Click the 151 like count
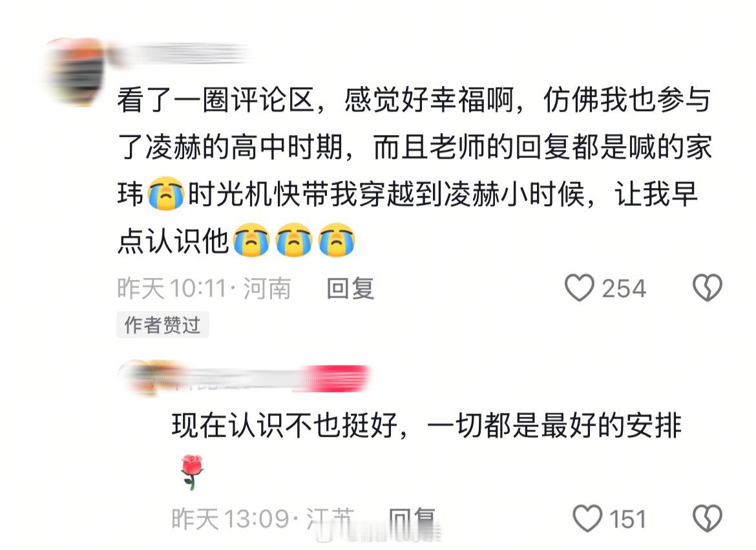756x550 pixels. (627, 519)
